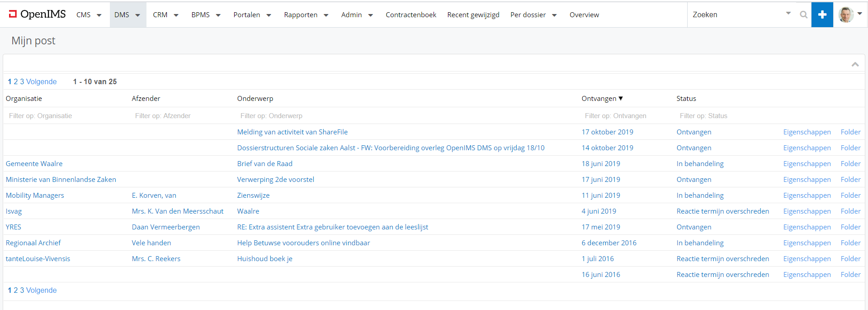Sort by Afzender column header
The width and height of the screenshot is (868, 310).
[146, 99]
